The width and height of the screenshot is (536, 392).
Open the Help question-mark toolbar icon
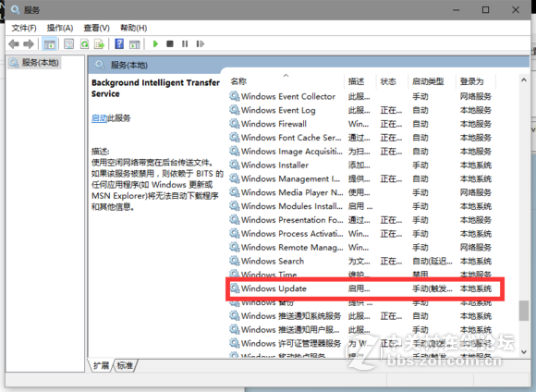[x=119, y=43]
